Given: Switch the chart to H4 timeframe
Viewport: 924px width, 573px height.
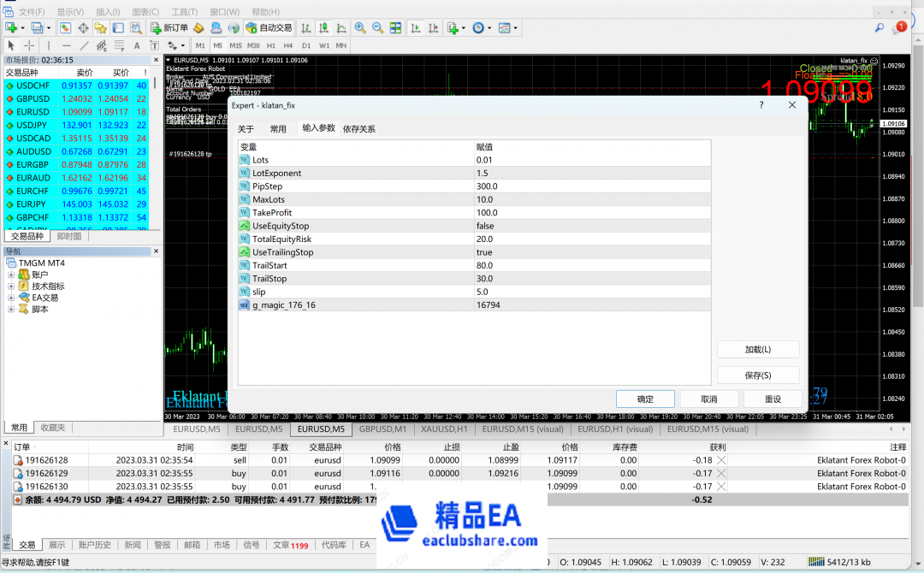Looking at the screenshot, I should [x=287, y=45].
